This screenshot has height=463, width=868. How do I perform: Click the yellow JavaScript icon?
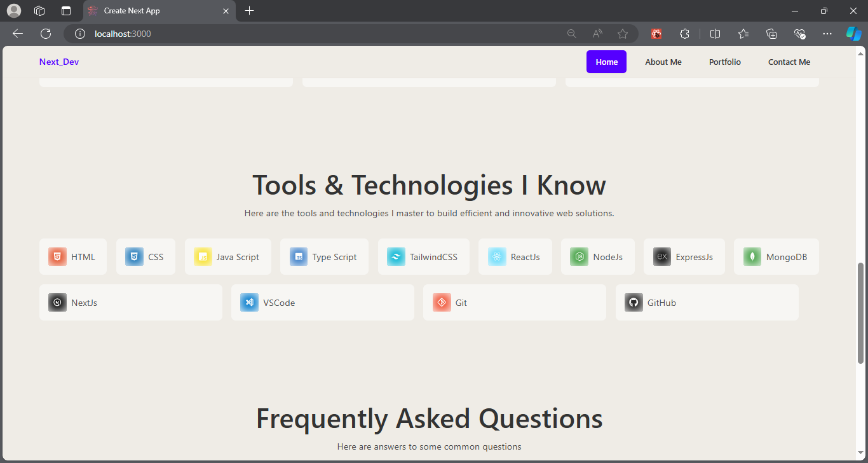click(203, 257)
